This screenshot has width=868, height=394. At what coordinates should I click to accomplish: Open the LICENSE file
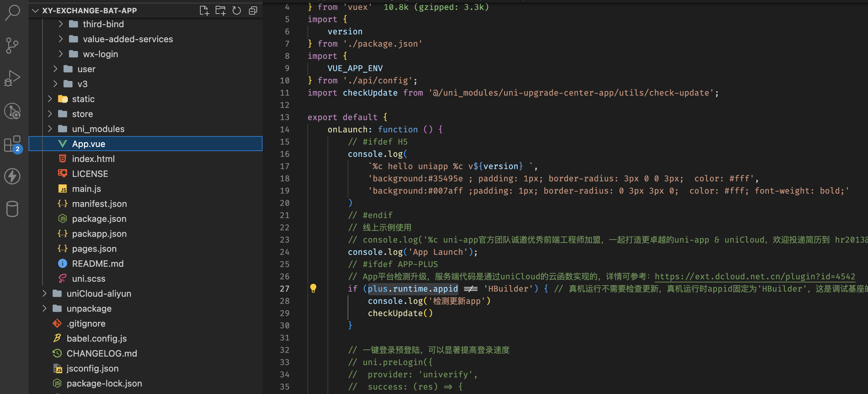tap(146, 174)
